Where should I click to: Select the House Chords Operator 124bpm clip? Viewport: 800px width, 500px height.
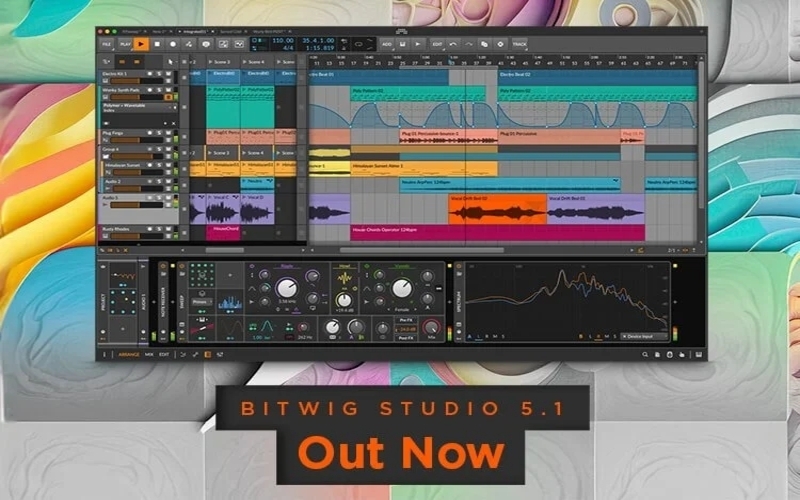[x=497, y=233]
